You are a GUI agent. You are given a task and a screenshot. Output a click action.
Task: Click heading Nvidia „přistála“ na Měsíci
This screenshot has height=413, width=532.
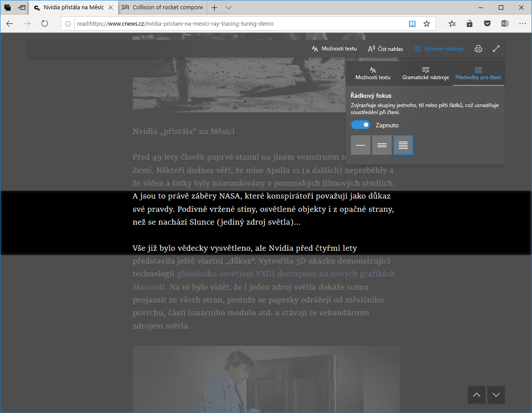(x=184, y=131)
